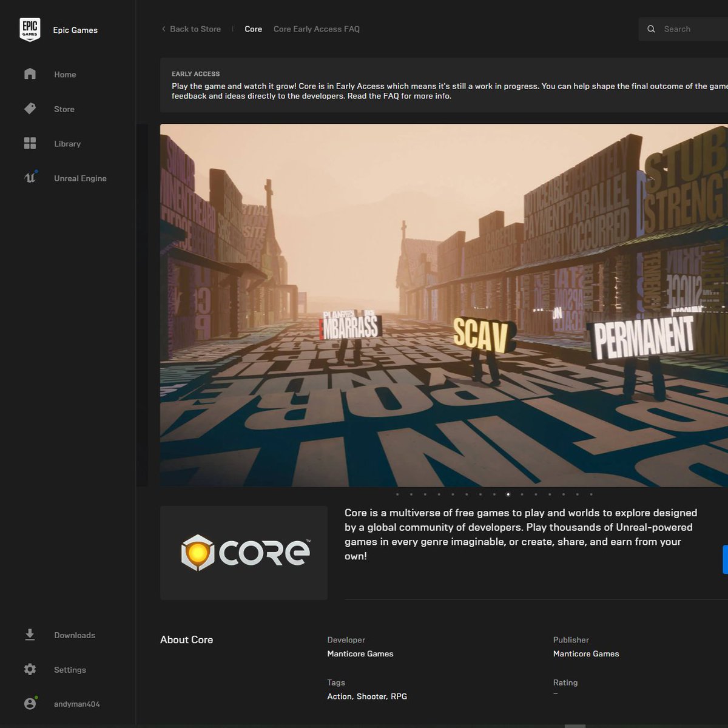Click the highlighted active carousel dot

click(508, 494)
